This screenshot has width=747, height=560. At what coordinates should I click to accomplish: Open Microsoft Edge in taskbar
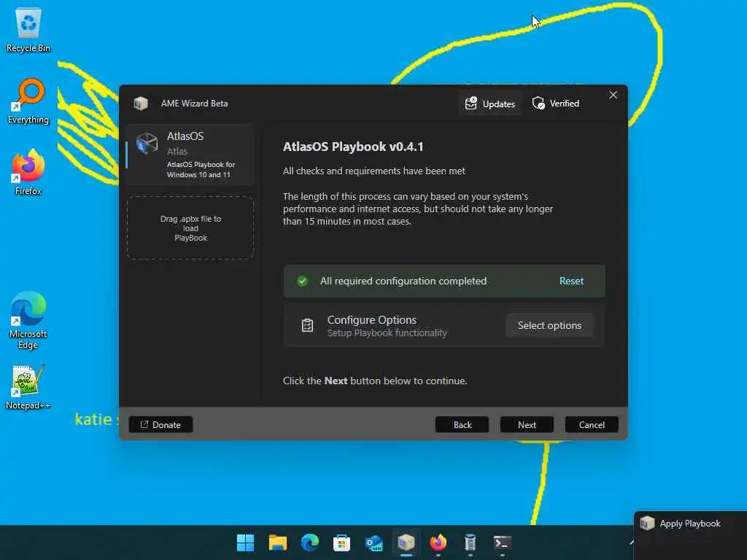pos(309,542)
